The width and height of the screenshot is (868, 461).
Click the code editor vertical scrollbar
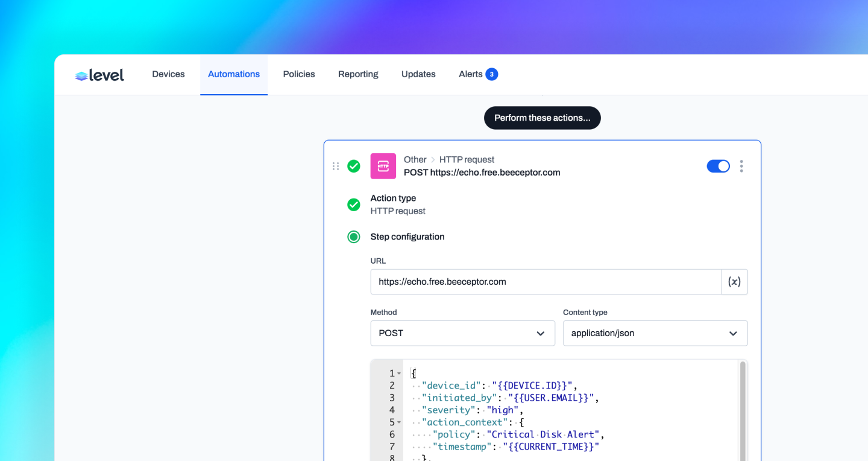tap(743, 410)
